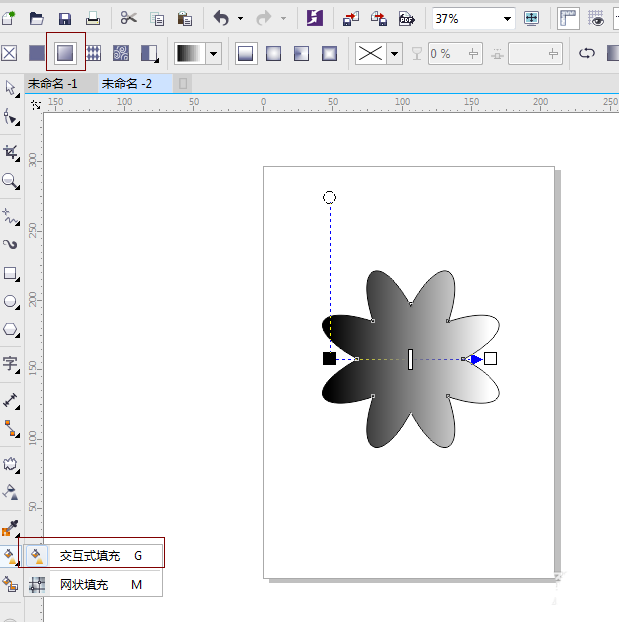Select the Freehand drawing tool

pyautogui.click(x=11, y=217)
